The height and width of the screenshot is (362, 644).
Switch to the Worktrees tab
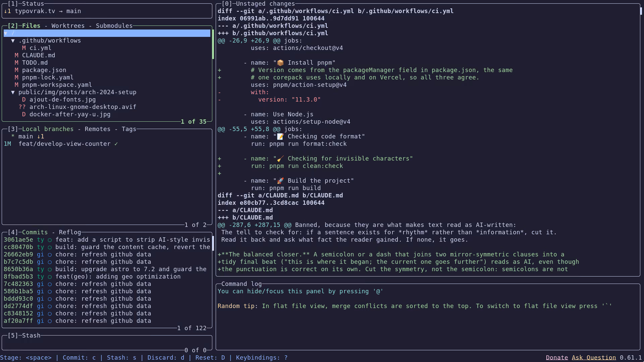point(68,26)
